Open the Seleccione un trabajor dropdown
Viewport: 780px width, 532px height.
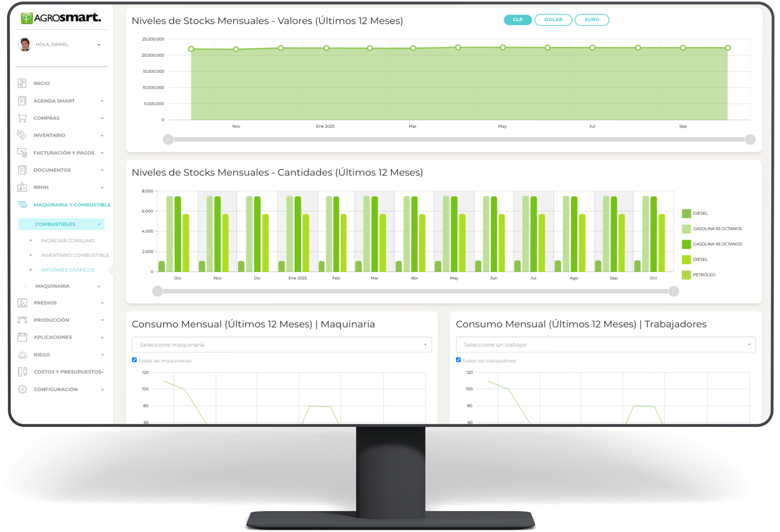[605, 345]
